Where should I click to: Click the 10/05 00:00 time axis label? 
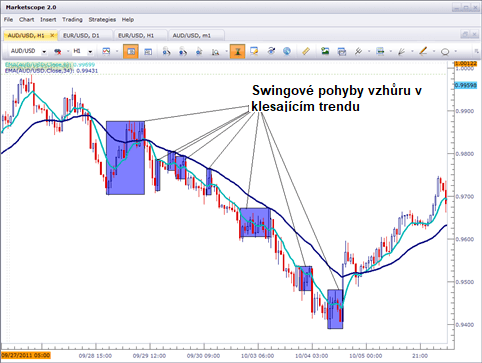click(366, 356)
